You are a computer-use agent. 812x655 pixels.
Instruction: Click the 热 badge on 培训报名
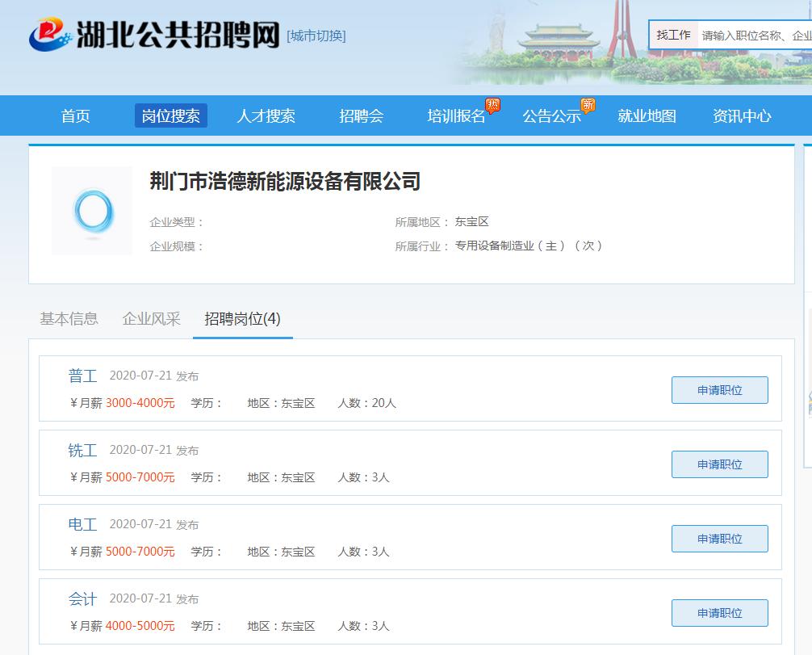point(493,103)
